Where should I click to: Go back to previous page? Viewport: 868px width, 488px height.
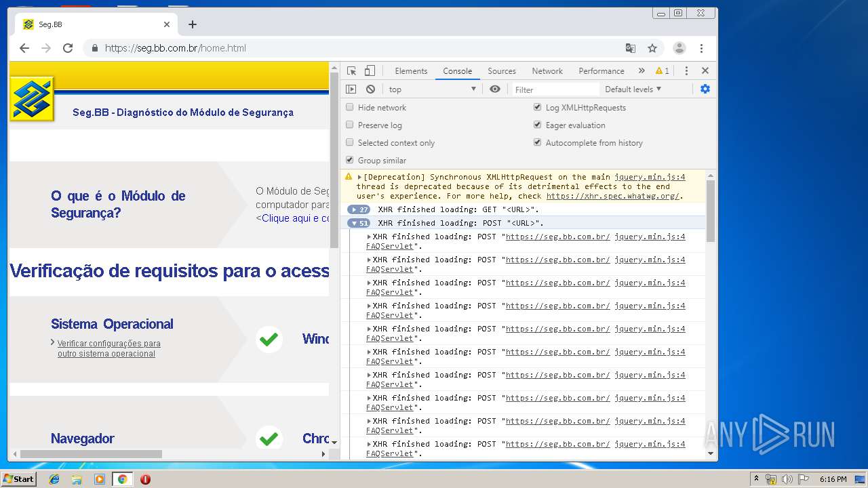pyautogui.click(x=24, y=48)
